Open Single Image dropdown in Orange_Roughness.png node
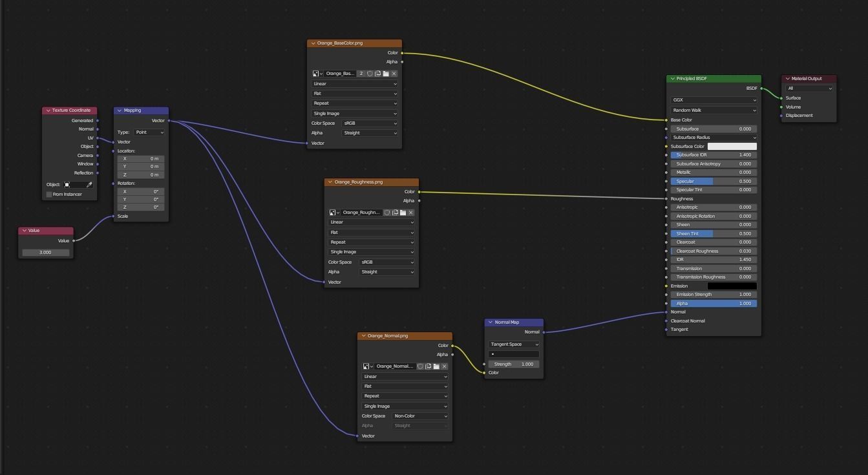Viewport: 868px width, 475px height. tap(372, 252)
